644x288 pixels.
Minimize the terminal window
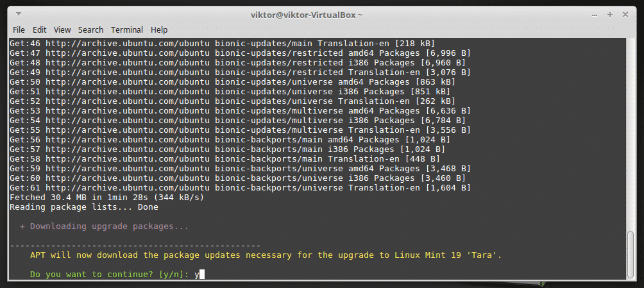tap(594, 13)
